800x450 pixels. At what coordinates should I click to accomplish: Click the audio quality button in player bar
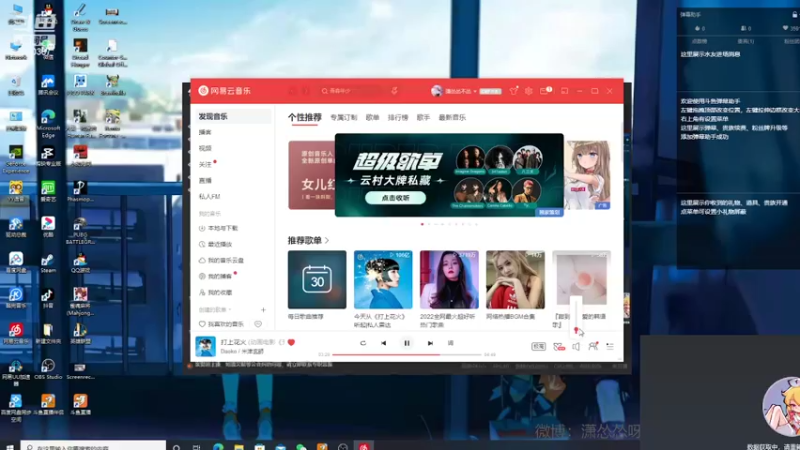pyautogui.click(x=538, y=346)
